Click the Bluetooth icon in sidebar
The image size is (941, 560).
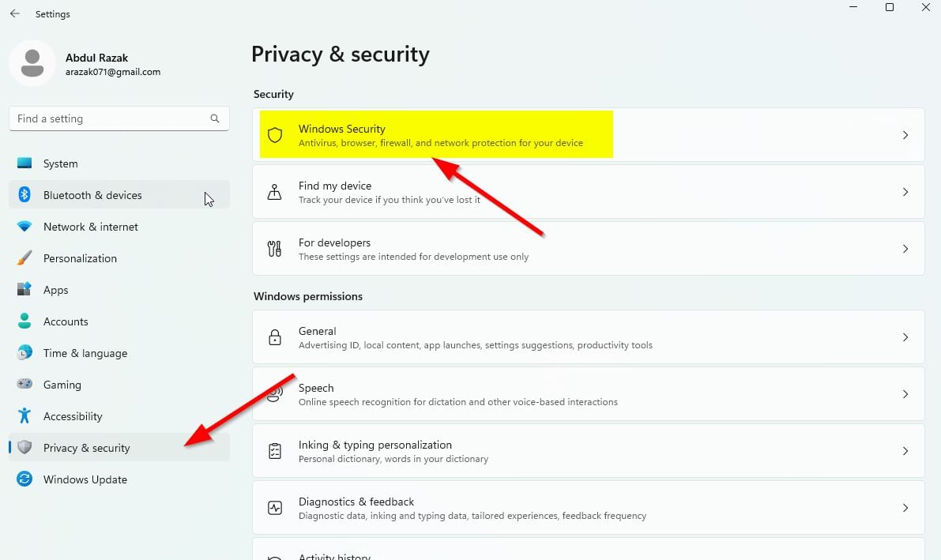coord(24,195)
